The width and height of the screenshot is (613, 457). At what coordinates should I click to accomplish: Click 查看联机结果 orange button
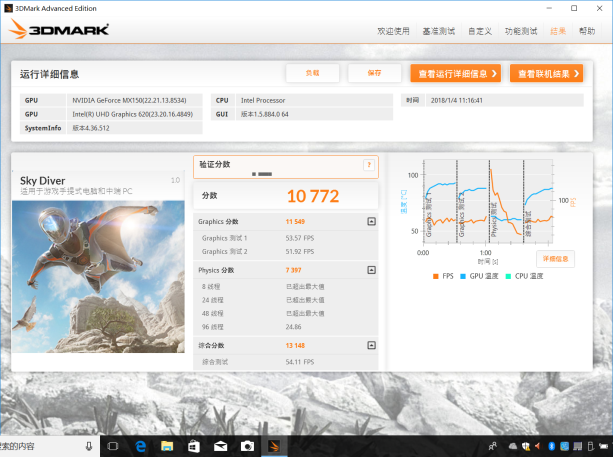point(546,73)
